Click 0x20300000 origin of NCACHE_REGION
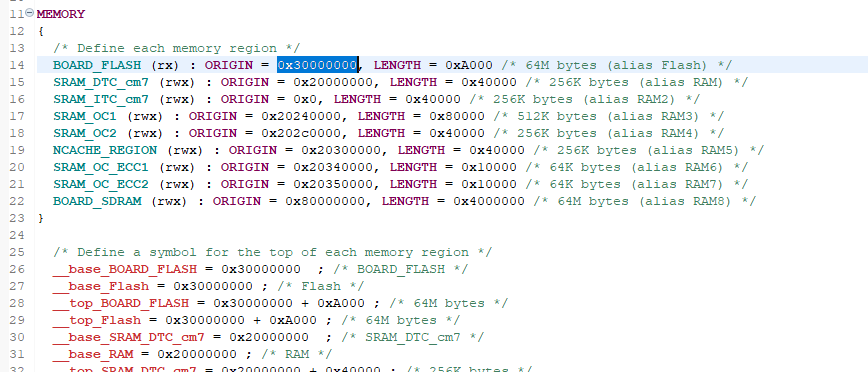The height and width of the screenshot is (372, 868). (341, 150)
